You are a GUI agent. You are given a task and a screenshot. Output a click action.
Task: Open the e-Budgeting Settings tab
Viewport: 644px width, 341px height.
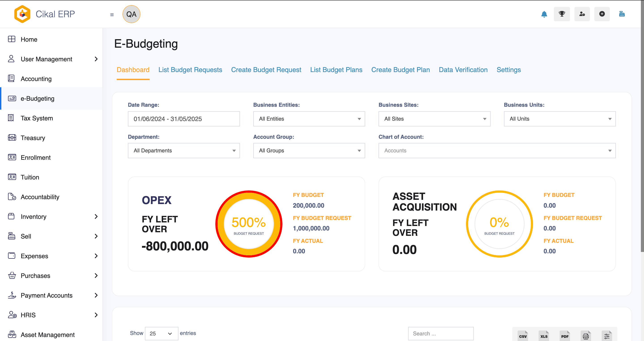pyautogui.click(x=508, y=70)
